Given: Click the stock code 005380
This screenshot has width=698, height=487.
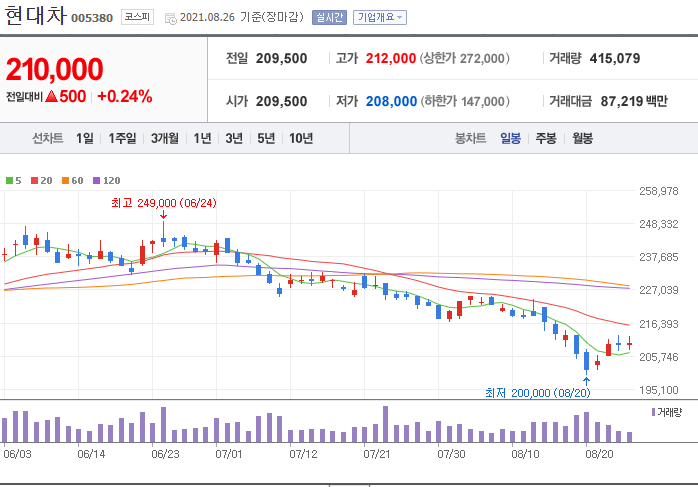Looking at the screenshot, I should tap(92, 18).
